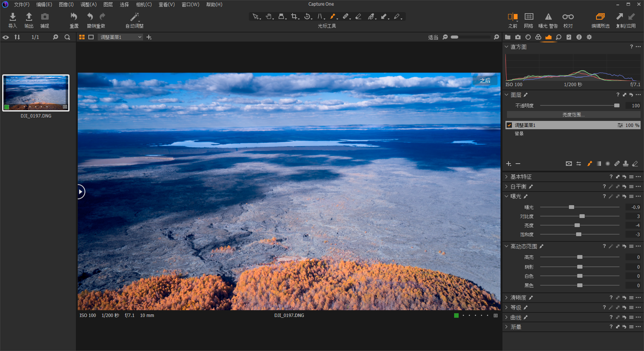The width and height of the screenshot is (644, 351).
Task: Open the Library folder tool tab
Action: (x=508, y=37)
